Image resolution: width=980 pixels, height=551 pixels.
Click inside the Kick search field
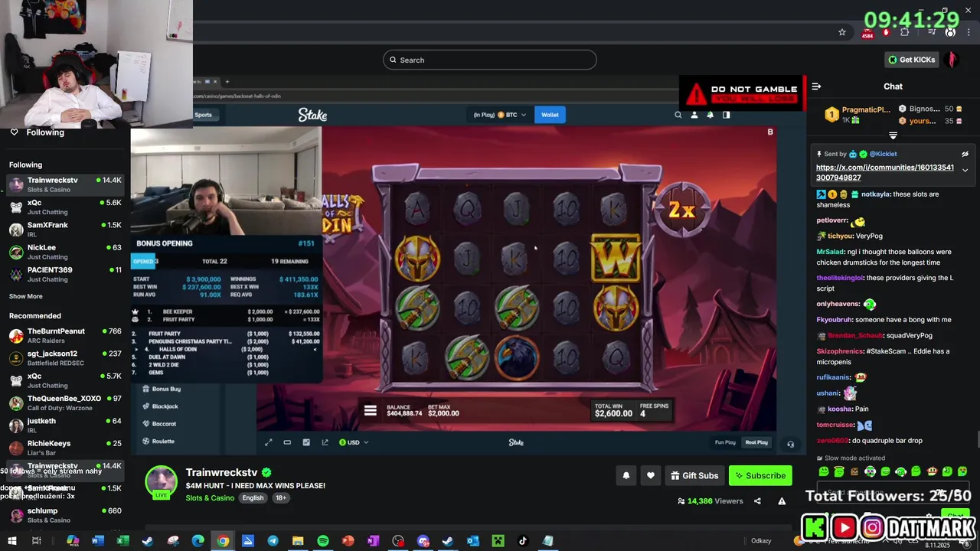tap(490, 60)
